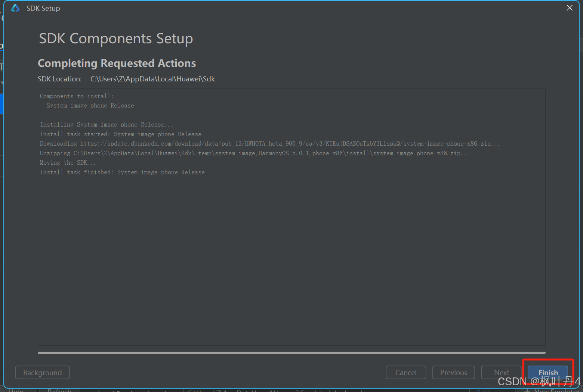
Task: Click the 'Moving the SDK...' log entry
Action: click(x=68, y=163)
